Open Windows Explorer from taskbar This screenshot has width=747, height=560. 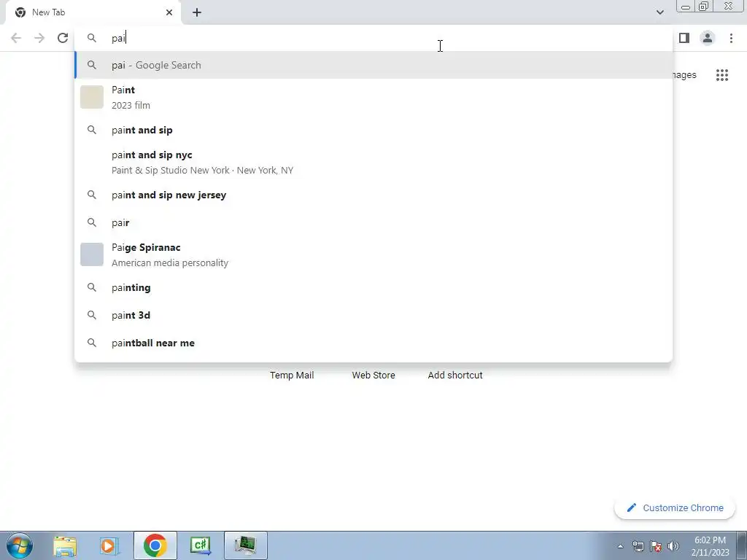pyautogui.click(x=65, y=545)
